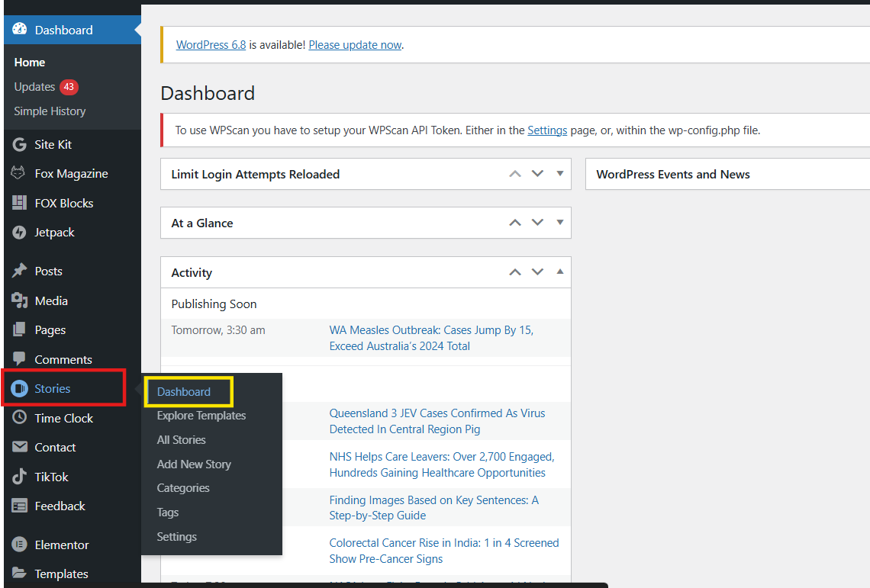Open Queensland 3 JEV Cases post link

pyautogui.click(x=437, y=421)
